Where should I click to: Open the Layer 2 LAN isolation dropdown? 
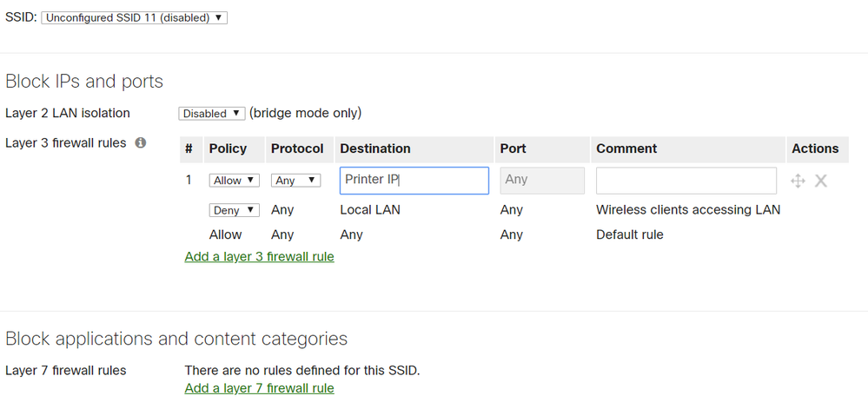tap(211, 114)
